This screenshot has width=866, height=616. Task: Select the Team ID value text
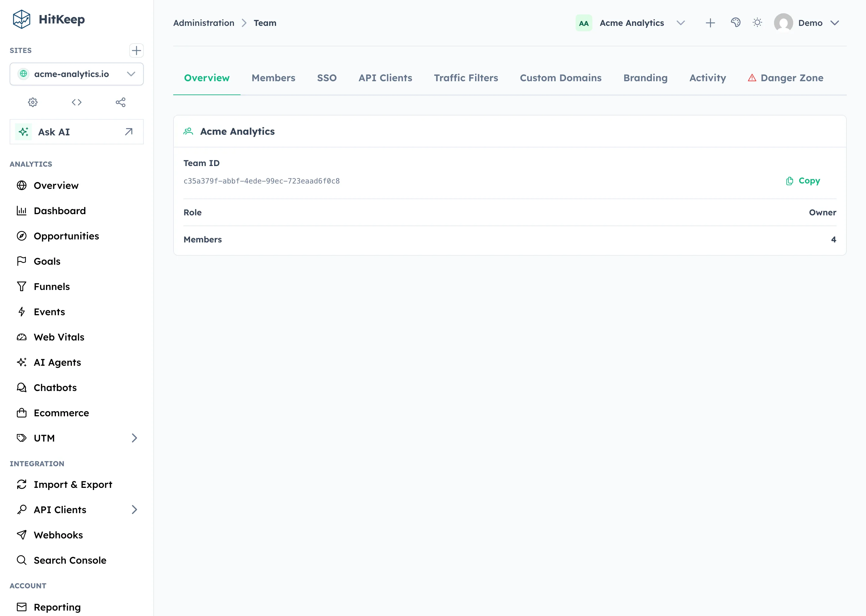click(x=261, y=181)
